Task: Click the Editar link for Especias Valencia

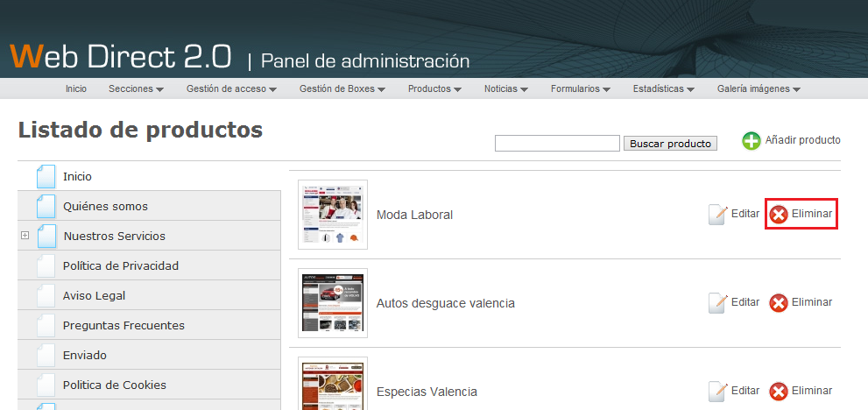Action: click(x=745, y=391)
